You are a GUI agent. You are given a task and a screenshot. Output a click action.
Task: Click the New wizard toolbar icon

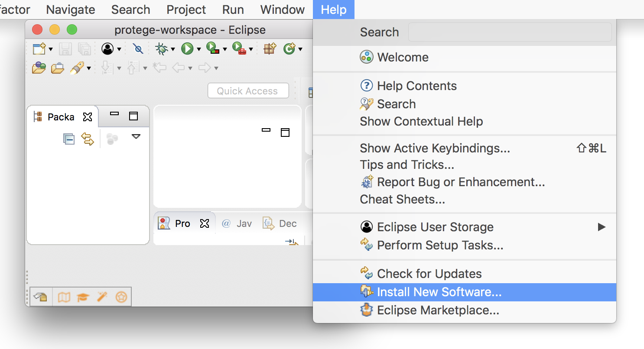(39, 48)
